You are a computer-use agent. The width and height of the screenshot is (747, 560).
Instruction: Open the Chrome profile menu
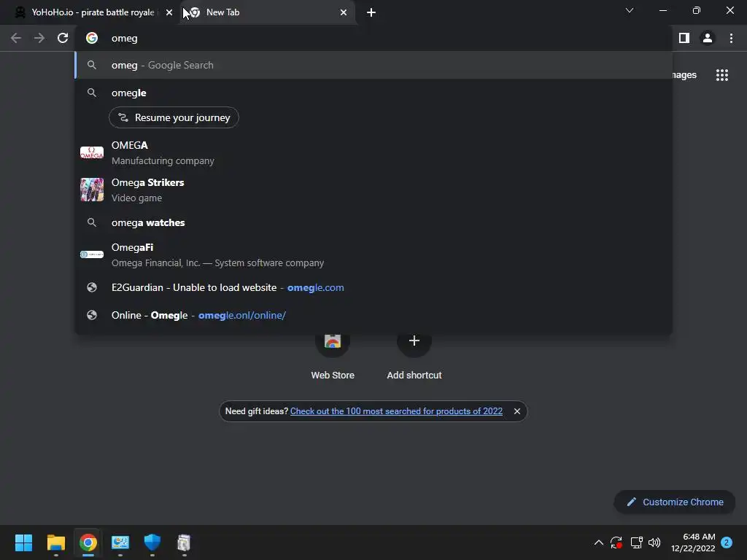coord(708,38)
